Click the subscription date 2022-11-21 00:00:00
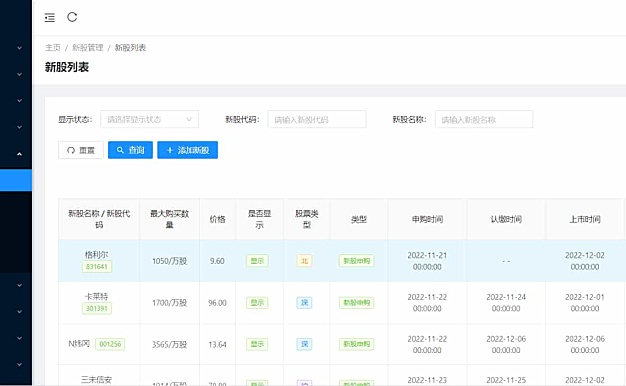Screen dimensions: 626x386 (x=427, y=261)
